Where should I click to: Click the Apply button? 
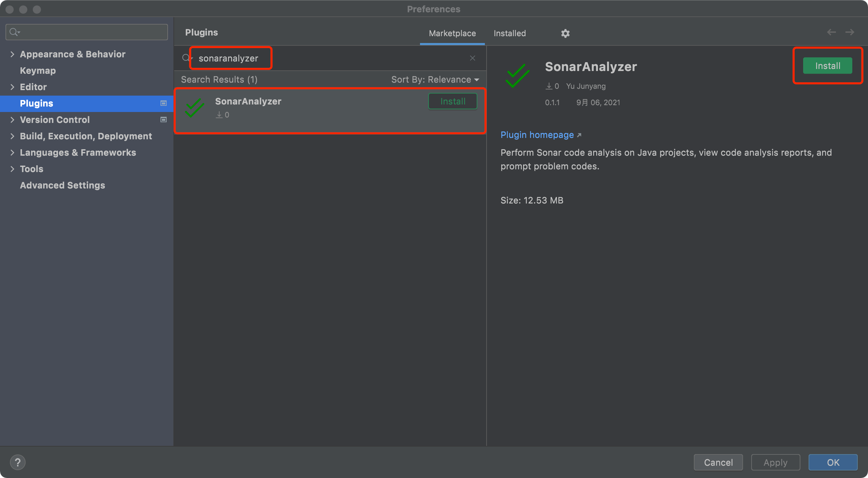pos(775,462)
